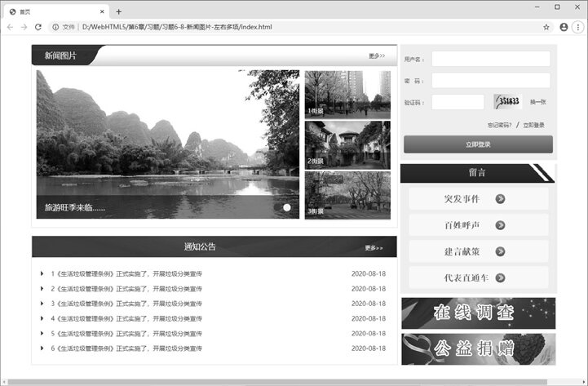Click the arrow icon next to 代表直通车

[x=500, y=277]
